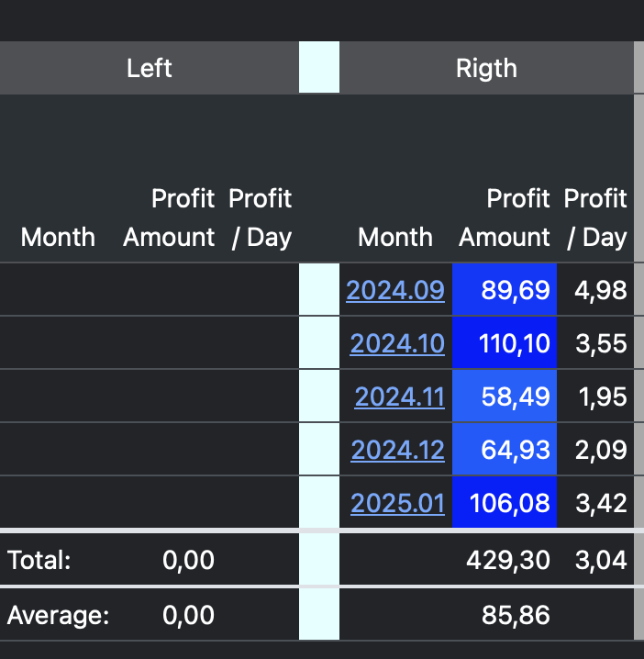The width and height of the screenshot is (644, 659).
Task: Open the 2024.12 month link
Action: (x=397, y=450)
